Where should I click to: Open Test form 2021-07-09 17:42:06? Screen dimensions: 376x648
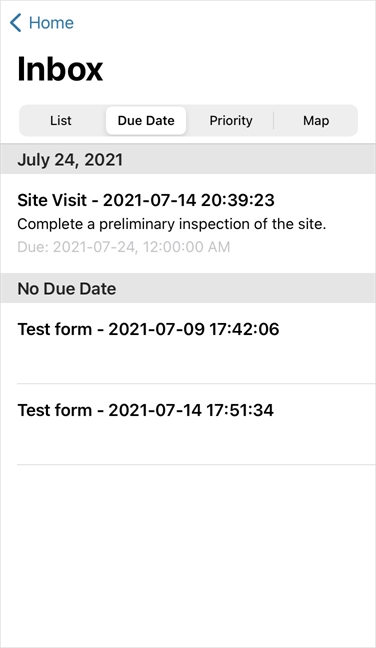188,343
